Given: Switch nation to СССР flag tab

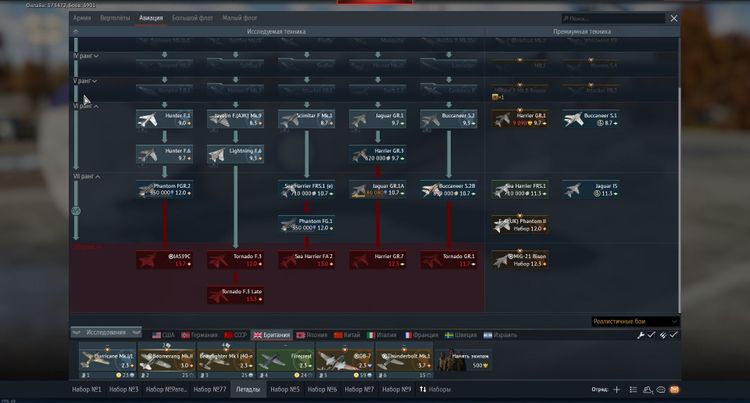Looking at the screenshot, I should pyautogui.click(x=238, y=334).
